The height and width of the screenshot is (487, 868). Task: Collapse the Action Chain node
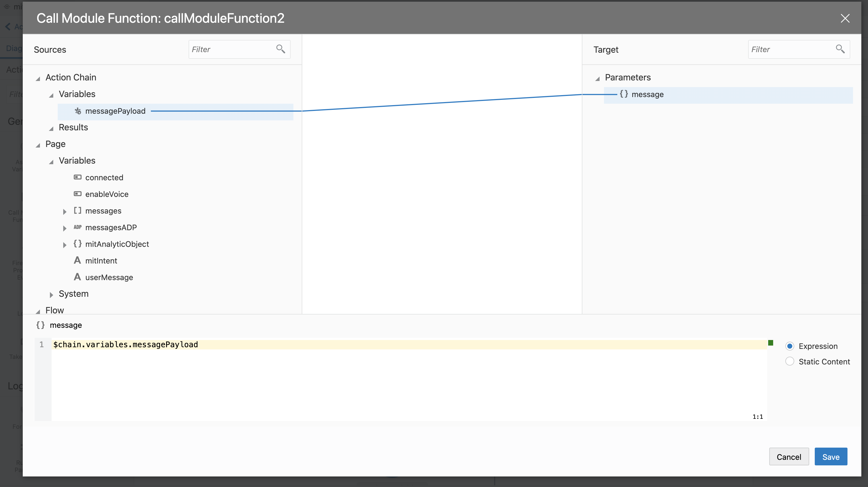38,78
